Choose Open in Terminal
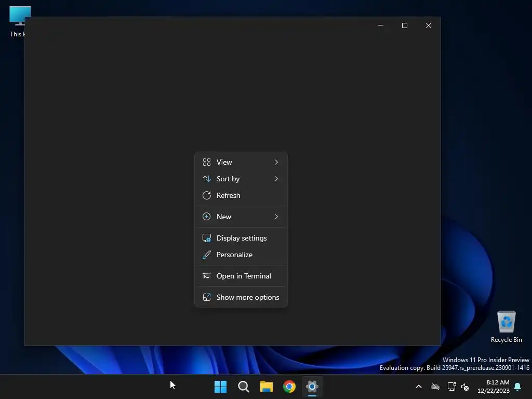This screenshot has height=399, width=532. 241,276
